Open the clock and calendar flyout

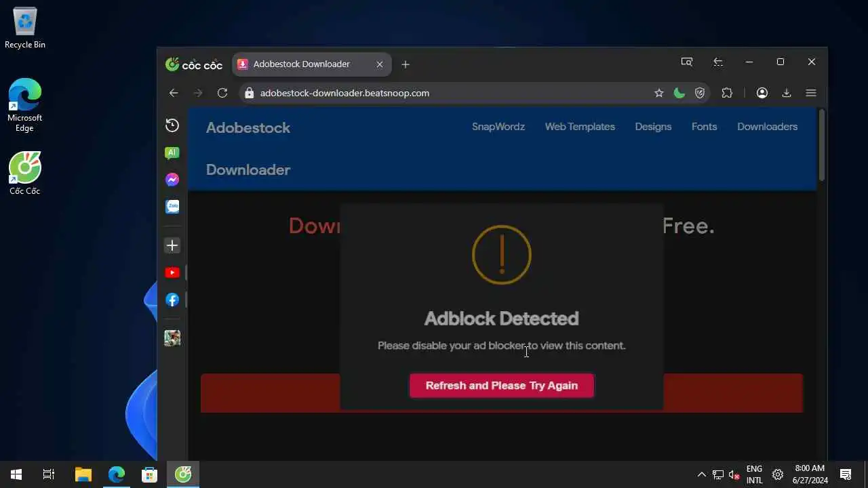click(x=810, y=474)
